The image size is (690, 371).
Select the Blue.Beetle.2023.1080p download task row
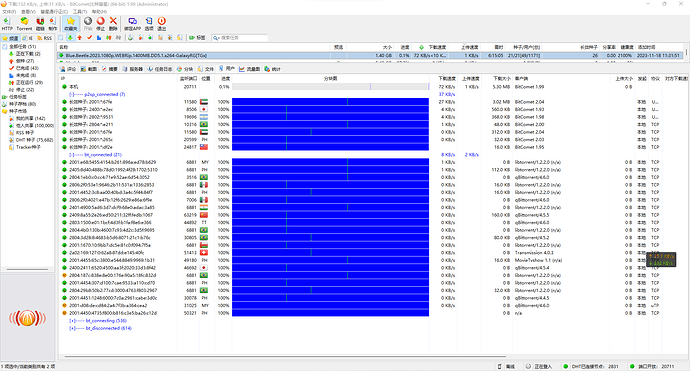point(371,55)
